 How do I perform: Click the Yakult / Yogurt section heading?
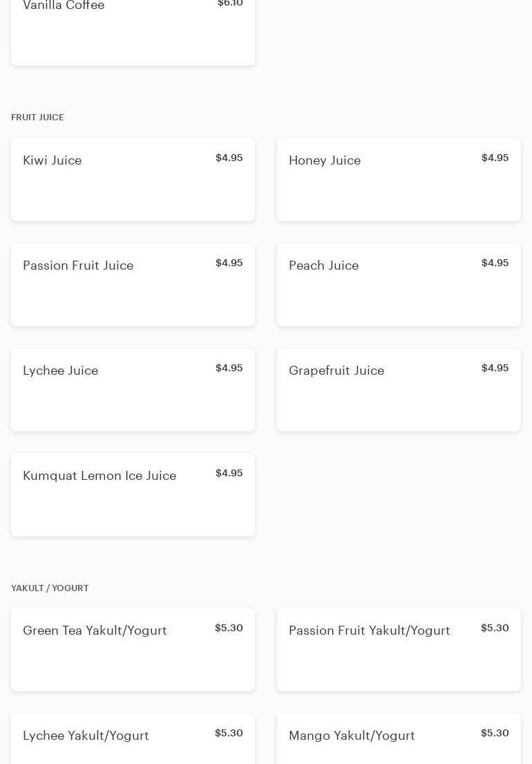(50, 588)
